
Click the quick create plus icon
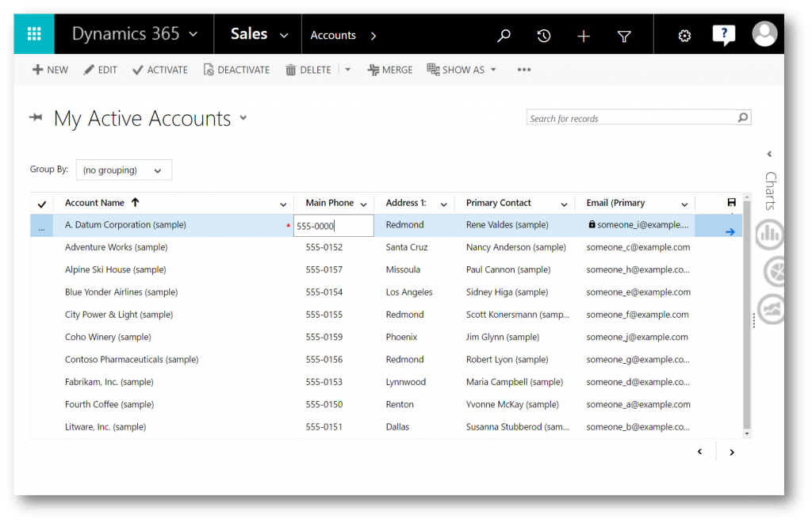(584, 36)
